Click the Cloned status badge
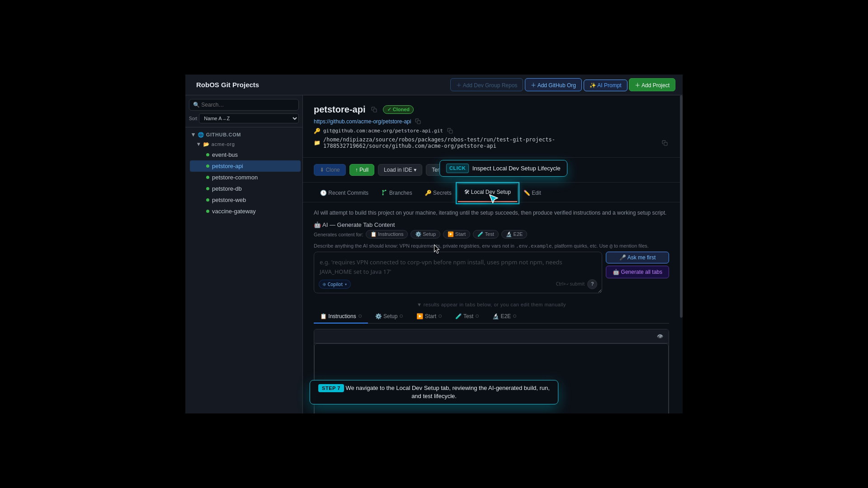 (398, 110)
